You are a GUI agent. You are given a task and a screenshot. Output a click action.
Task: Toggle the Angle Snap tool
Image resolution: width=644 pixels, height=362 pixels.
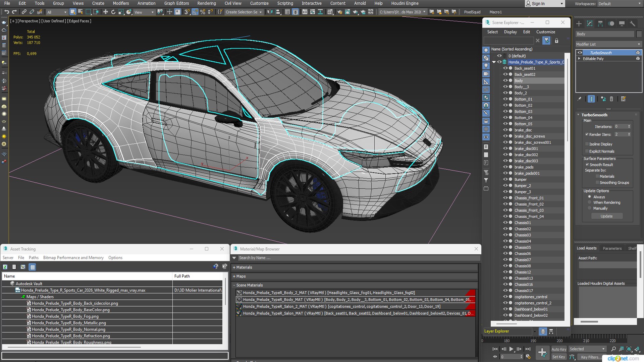coord(195,12)
